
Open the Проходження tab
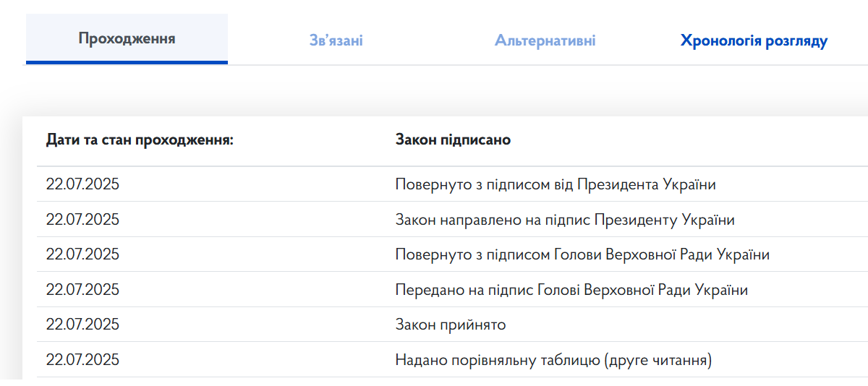pos(127,38)
